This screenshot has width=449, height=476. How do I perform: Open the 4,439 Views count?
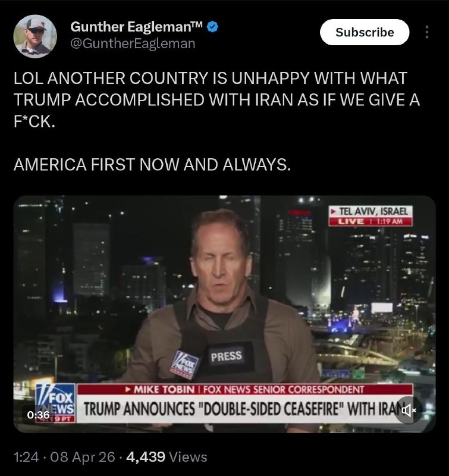click(x=167, y=456)
